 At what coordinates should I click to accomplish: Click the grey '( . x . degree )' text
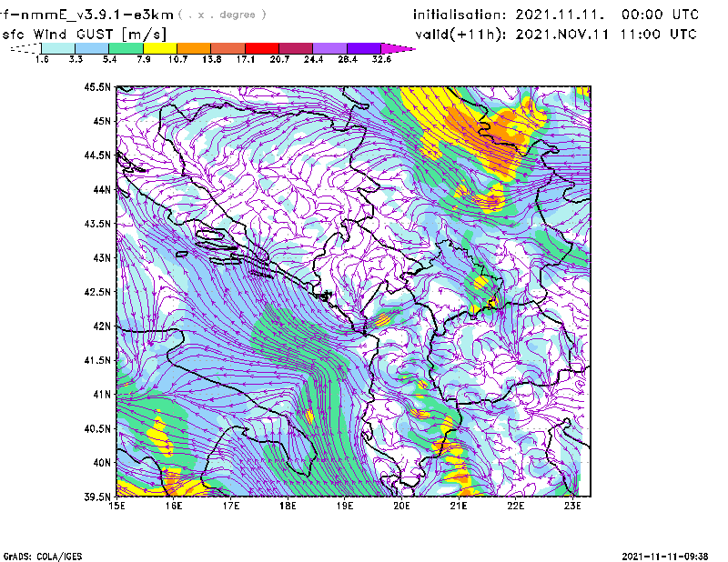(x=222, y=15)
